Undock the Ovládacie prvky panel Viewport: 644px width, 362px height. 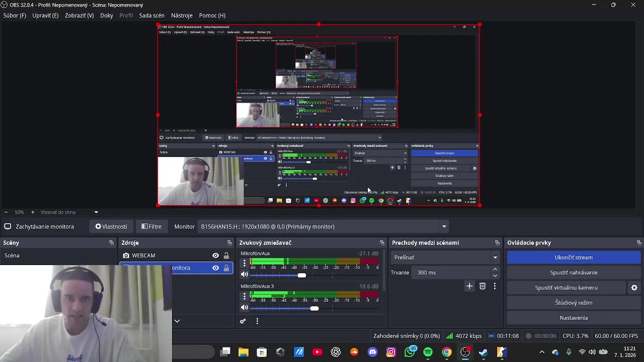pos(639,243)
